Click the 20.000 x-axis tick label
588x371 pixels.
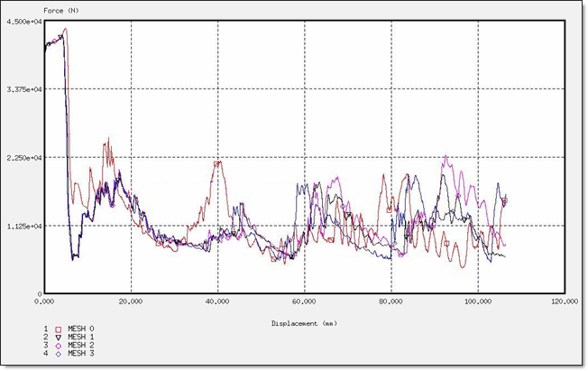(x=132, y=303)
